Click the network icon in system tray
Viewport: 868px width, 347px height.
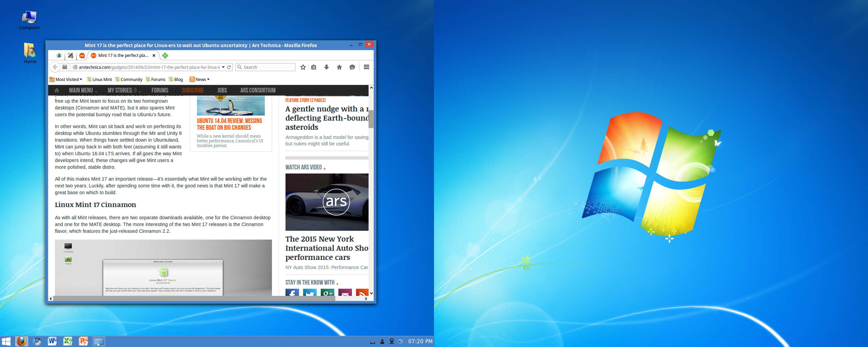coord(392,341)
